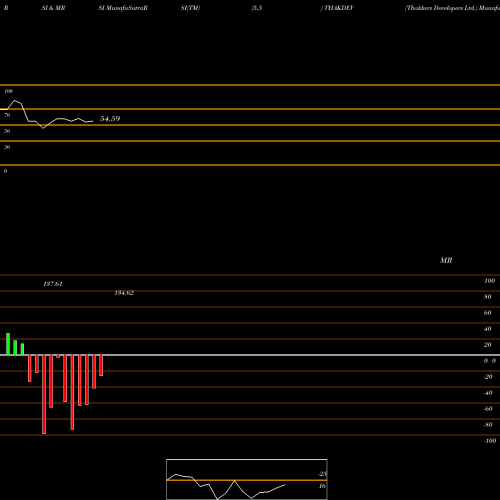
Task: Click the 70 level label on RSI axis
Action: point(7,115)
